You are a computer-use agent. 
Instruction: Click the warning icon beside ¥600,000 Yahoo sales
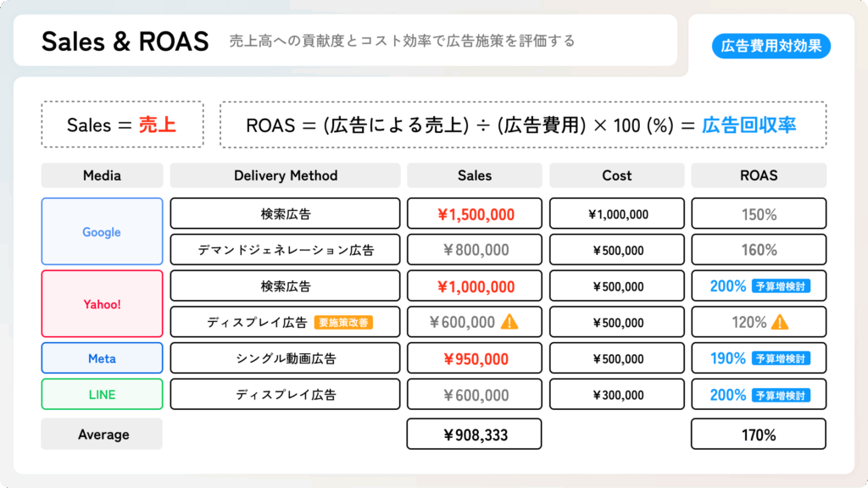coord(509,321)
